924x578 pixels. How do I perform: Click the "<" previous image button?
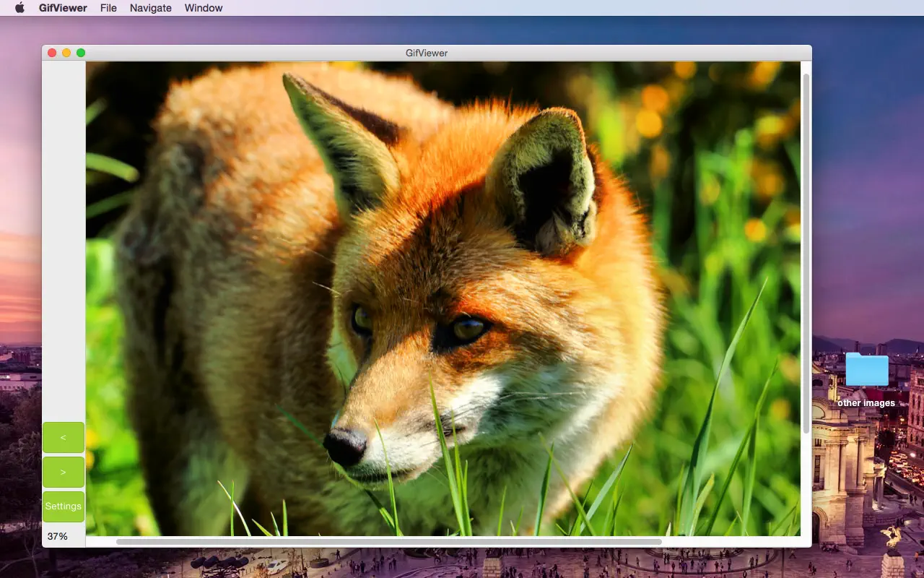[63, 437]
